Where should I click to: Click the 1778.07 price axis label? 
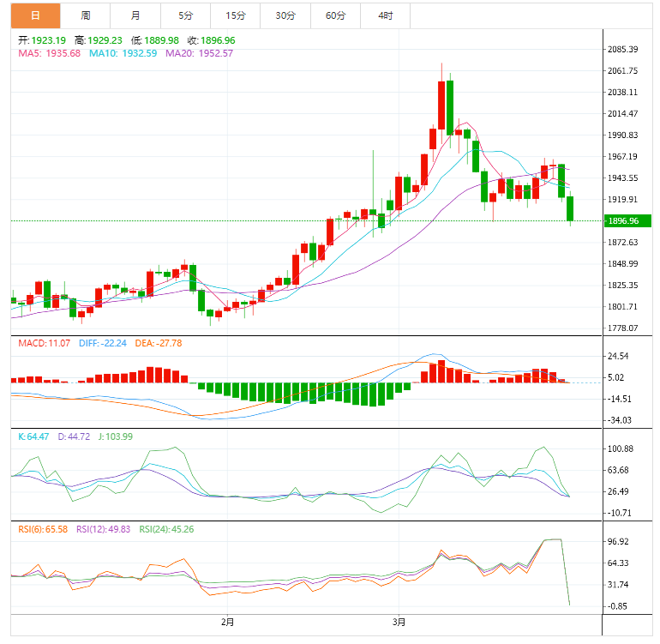pos(622,328)
